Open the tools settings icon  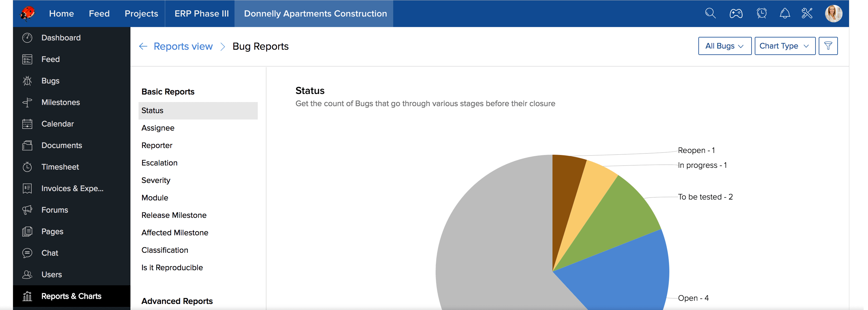click(807, 14)
